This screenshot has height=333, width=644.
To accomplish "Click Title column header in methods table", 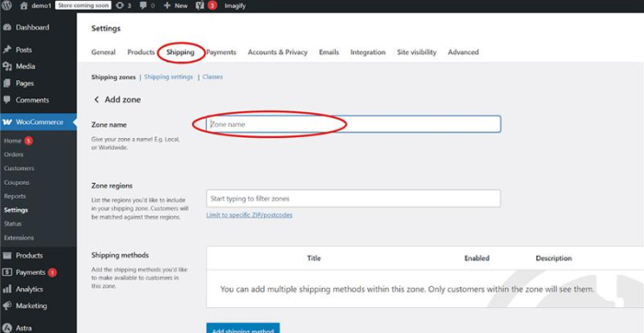I will (314, 258).
